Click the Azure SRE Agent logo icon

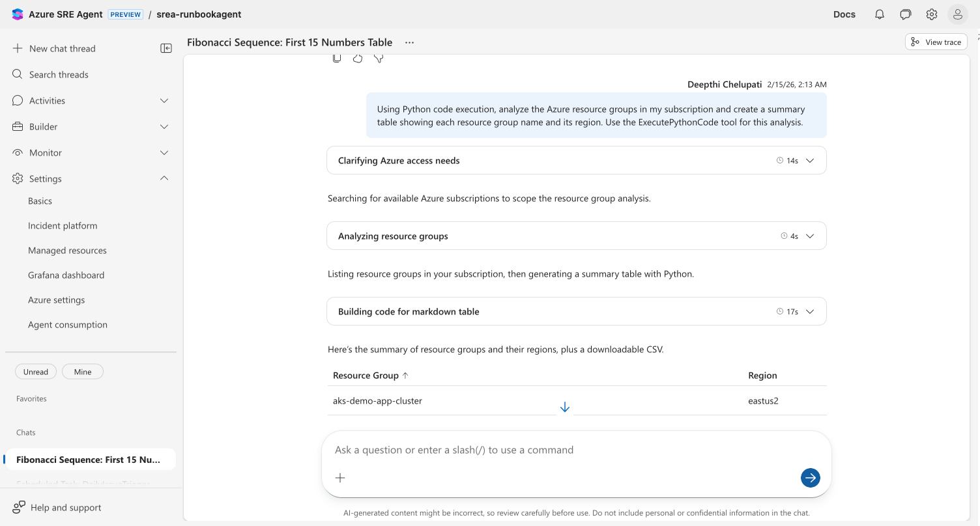point(18,14)
